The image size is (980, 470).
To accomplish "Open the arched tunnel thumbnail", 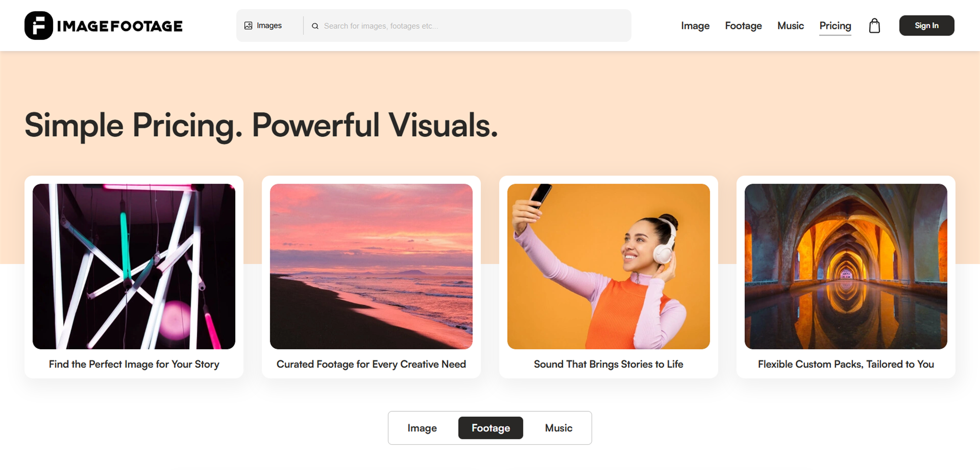I will coord(845,266).
